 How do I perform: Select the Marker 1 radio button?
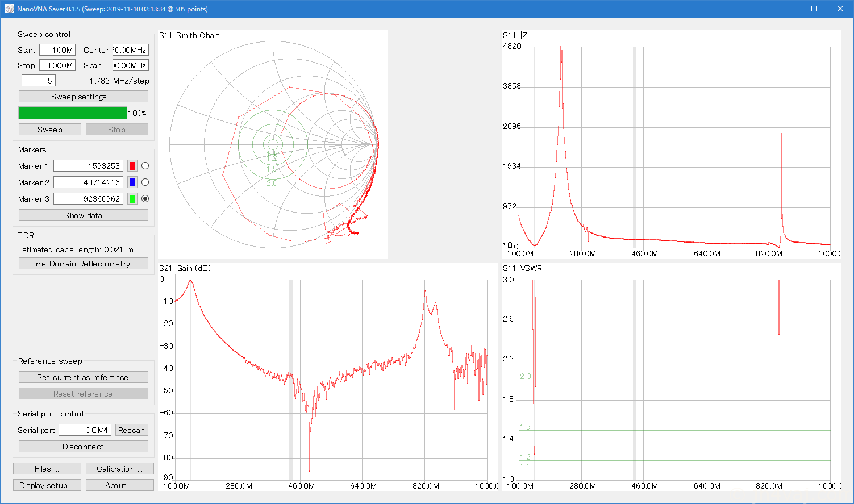[145, 166]
